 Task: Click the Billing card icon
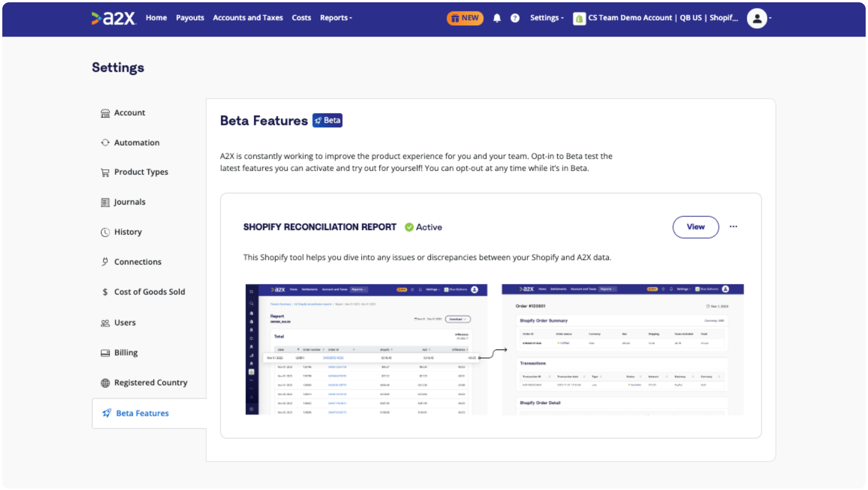click(105, 353)
